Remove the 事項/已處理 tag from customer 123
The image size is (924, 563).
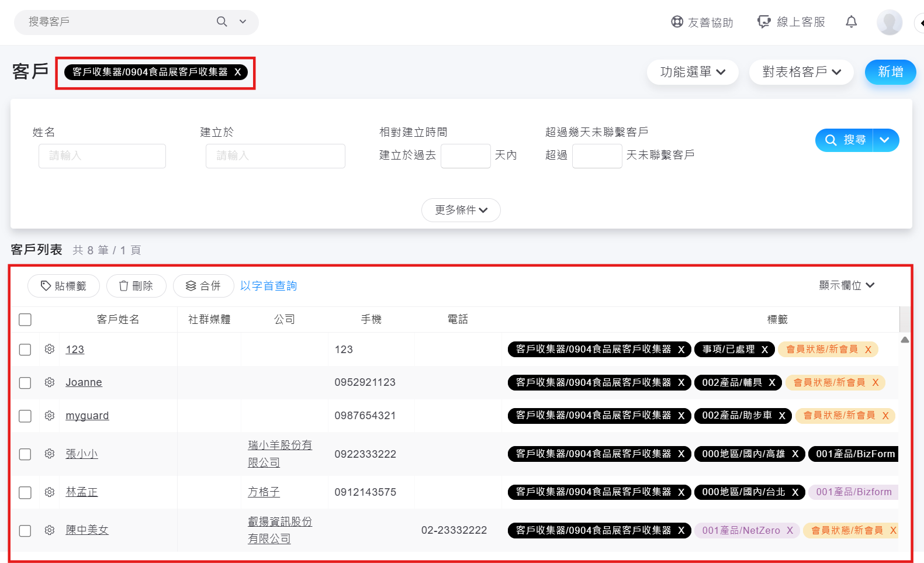tap(764, 350)
